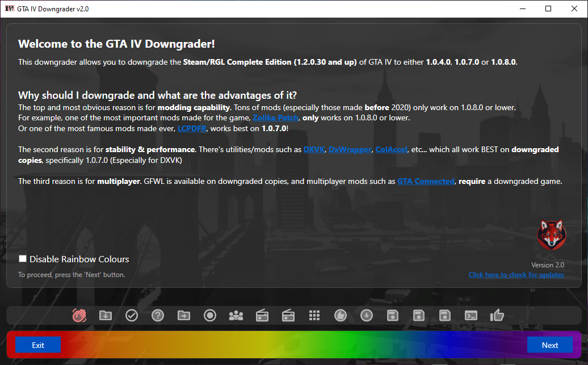
Task: Click here to check for updates
Action: 516,275
